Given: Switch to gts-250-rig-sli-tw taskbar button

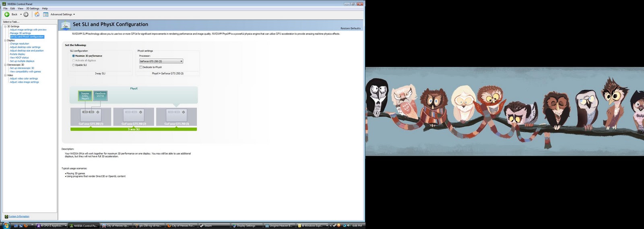Looking at the screenshot, I should [x=149, y=226].
